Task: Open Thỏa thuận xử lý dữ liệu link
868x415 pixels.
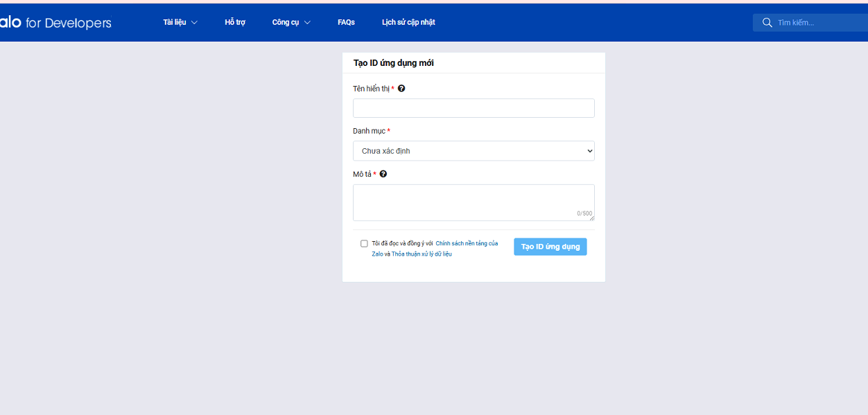Action: click(422, 254)
